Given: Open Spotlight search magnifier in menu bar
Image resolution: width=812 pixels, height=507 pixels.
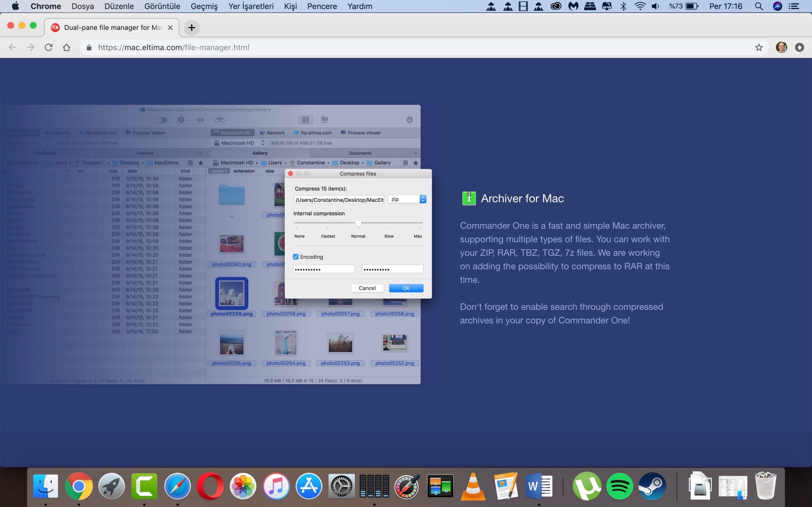Looking at the screenshot, I should [759, 6].
